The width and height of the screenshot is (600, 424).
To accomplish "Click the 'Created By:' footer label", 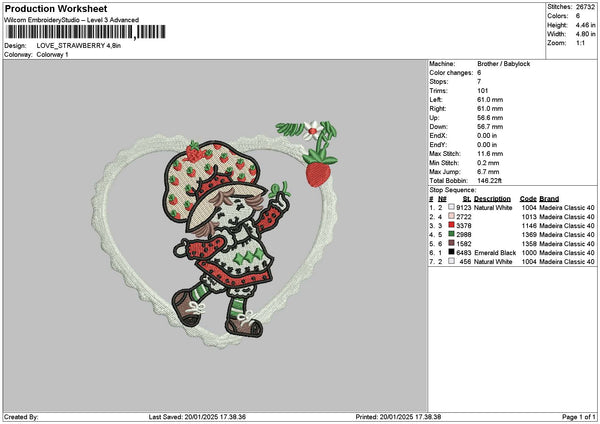I will click(21, 417).
